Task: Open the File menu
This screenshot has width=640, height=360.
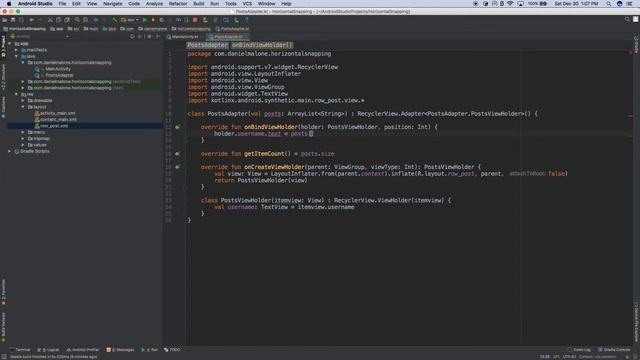Action: click(x=62, y=4)
